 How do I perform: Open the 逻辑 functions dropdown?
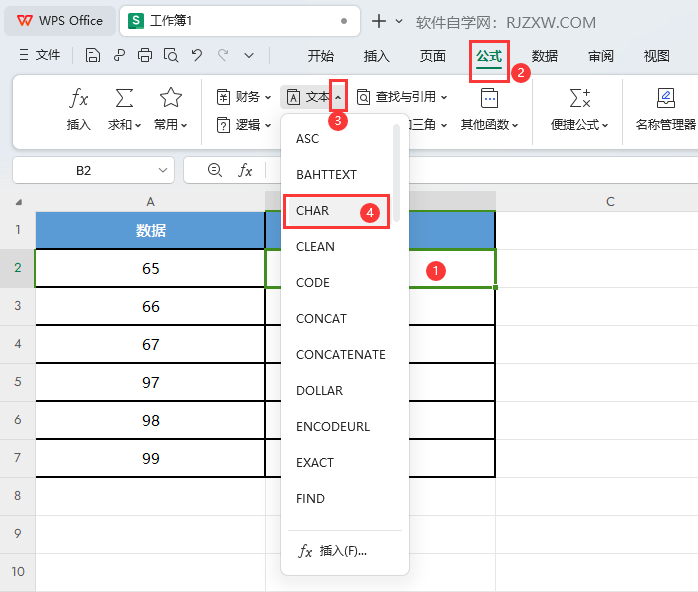[x=243, y=125]
